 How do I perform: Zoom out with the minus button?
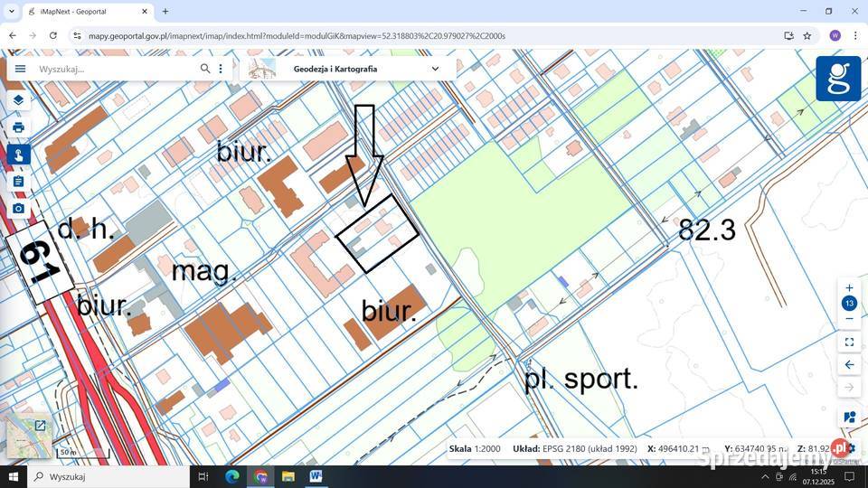click(x=849, y=319)
